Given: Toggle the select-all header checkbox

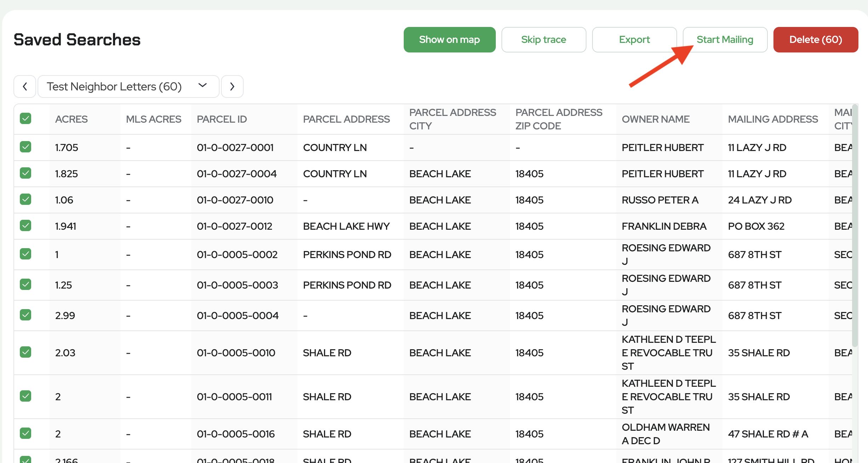Looking at the screenshot, I should [25, 118].
